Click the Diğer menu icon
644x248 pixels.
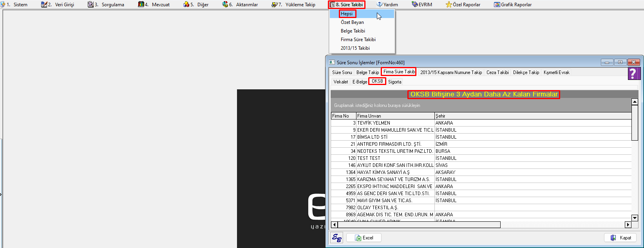point(186,4)
